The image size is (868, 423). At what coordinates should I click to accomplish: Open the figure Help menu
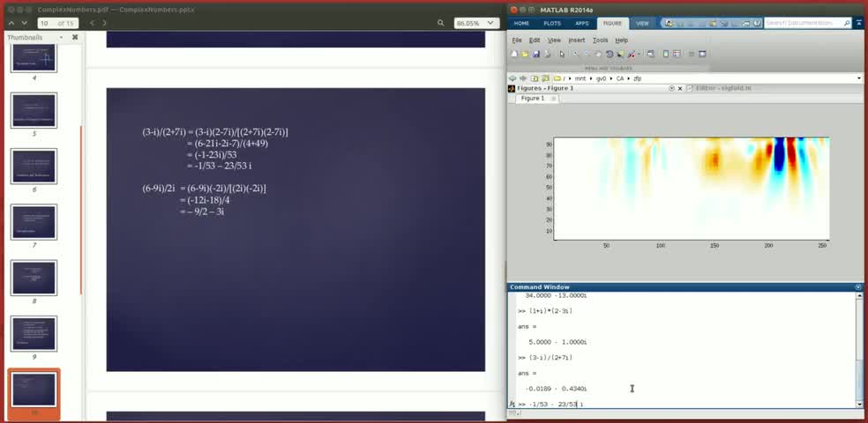(x=622, y=40)
